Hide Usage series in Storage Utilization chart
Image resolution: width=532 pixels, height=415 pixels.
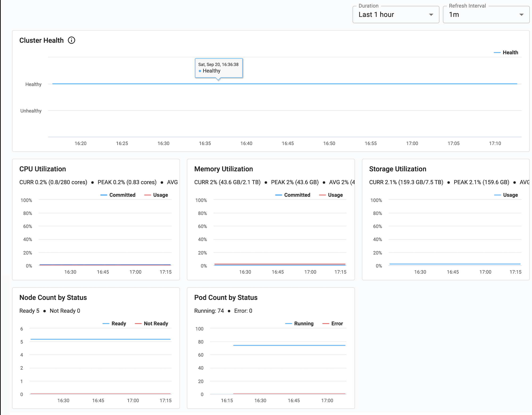pyautogui.click(x=510, y=195)
